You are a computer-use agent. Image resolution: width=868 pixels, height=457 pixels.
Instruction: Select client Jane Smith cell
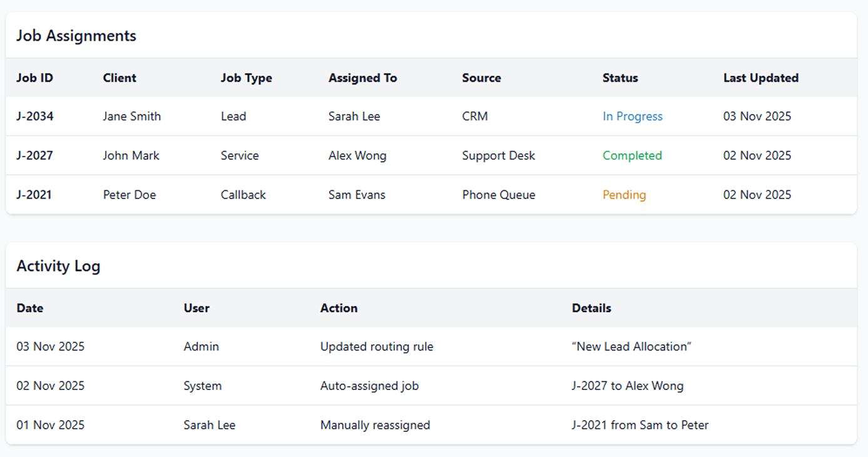tap(131, 116)
